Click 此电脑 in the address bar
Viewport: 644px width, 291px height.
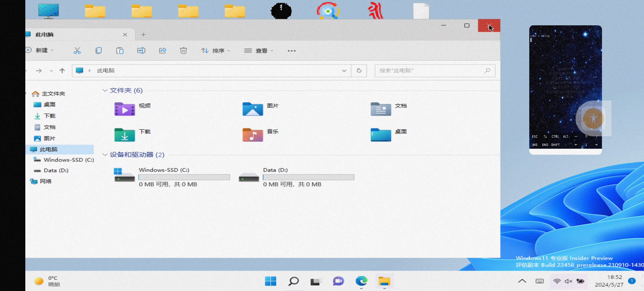point(106,71)
